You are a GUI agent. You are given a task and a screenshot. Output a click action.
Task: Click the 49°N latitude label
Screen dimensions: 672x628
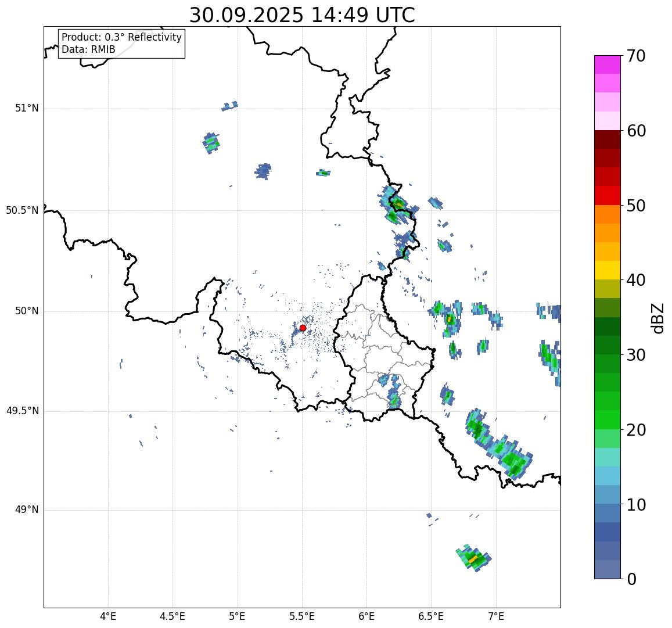[x=27, y=509]
